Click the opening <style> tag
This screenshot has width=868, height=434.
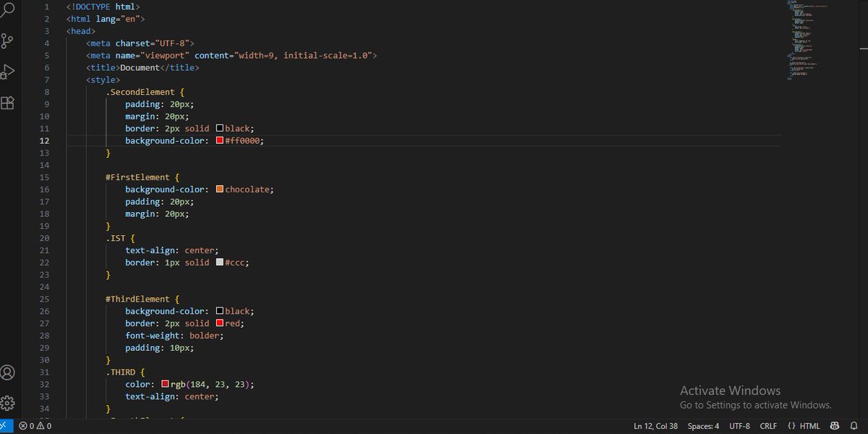coord(103,80)
